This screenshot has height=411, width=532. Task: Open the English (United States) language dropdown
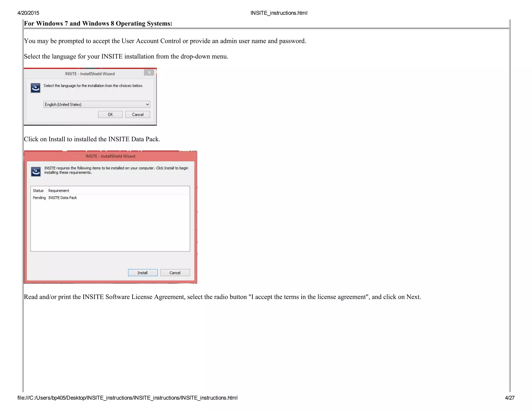click(97, 104)
